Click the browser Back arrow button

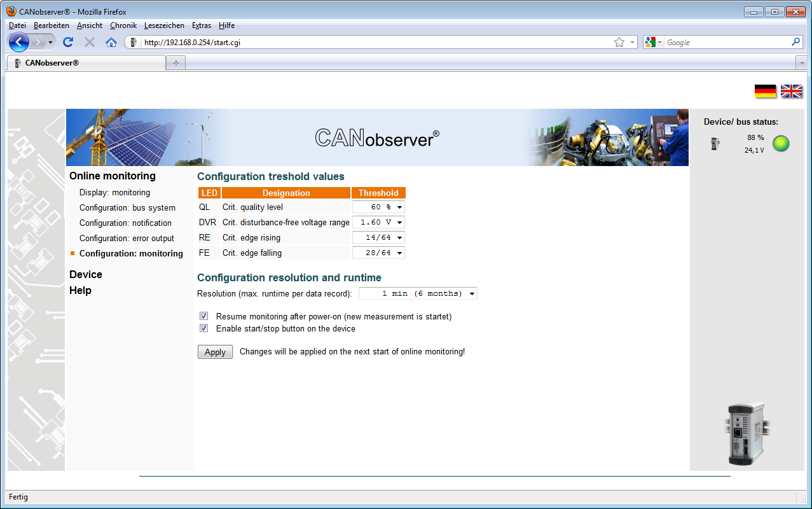(19, 43)
